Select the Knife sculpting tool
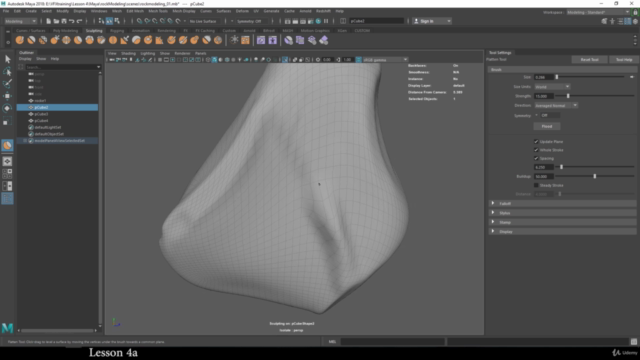The image size is (640, 360). 171,40
